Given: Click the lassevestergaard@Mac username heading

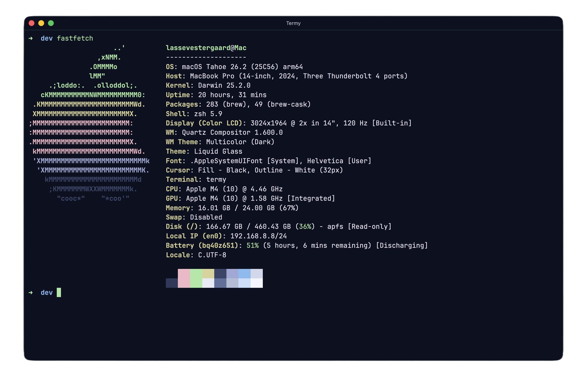Looking at the screenshot, I should tap(206, 47).
